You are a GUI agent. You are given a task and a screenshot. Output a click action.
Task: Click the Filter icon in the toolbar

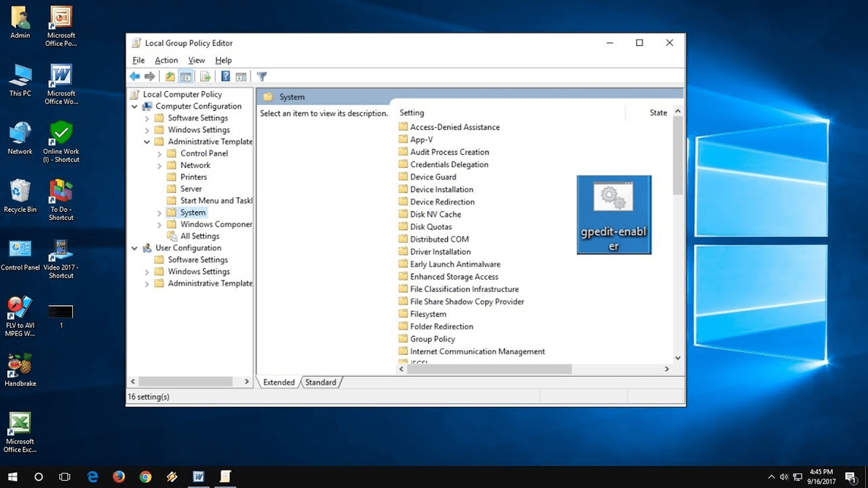[x=261, y=76]
